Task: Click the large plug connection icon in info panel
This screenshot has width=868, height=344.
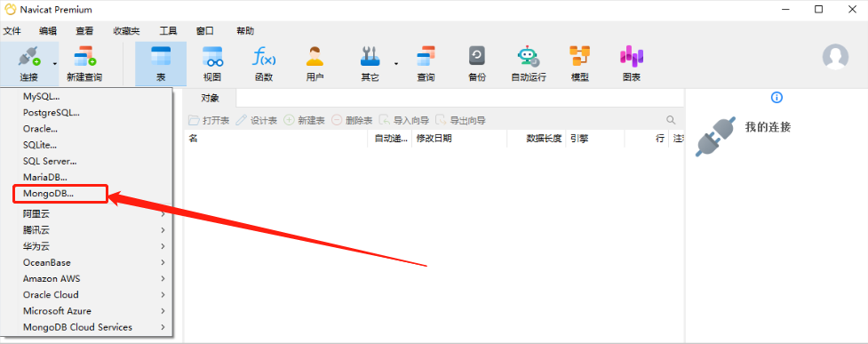Action: [x=716, y=136]
